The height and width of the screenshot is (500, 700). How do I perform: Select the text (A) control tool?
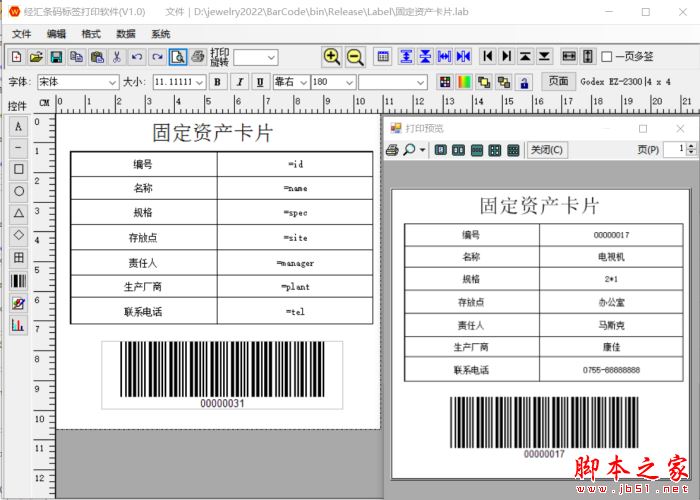coord(18,126)
